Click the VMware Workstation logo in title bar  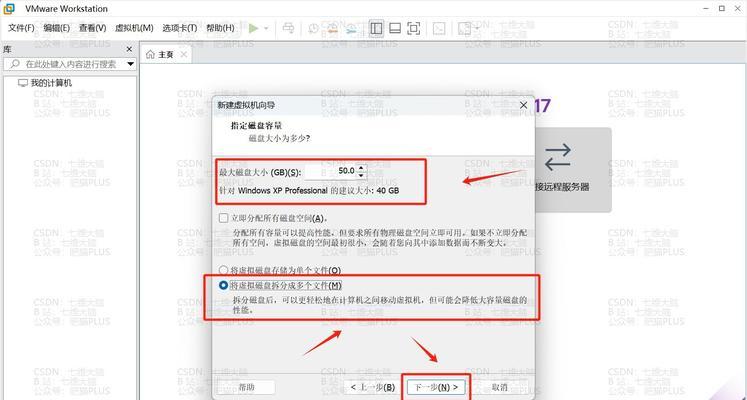(x=9, y=8)
